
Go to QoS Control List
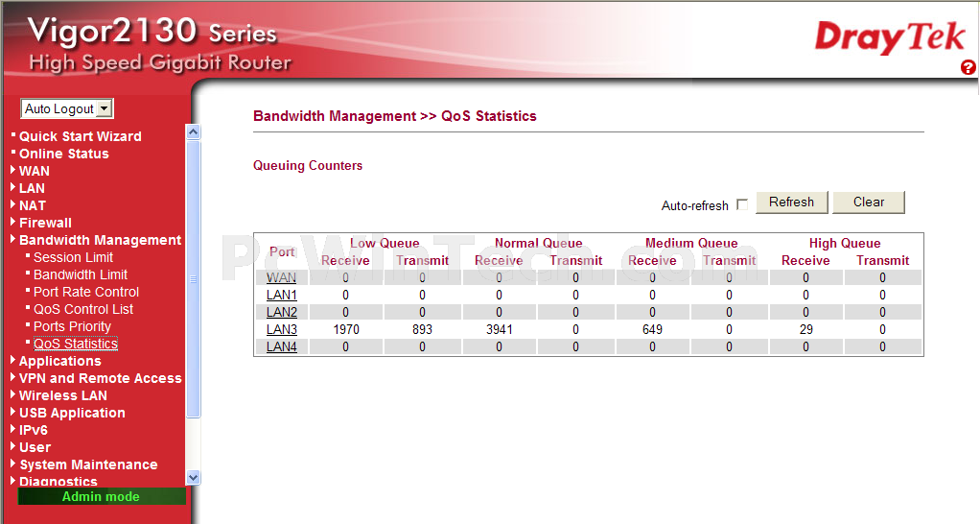(x=83, y=309)
